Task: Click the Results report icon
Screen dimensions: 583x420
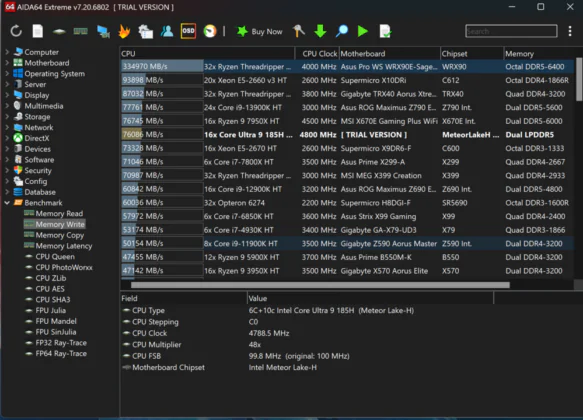Action: 385,31
